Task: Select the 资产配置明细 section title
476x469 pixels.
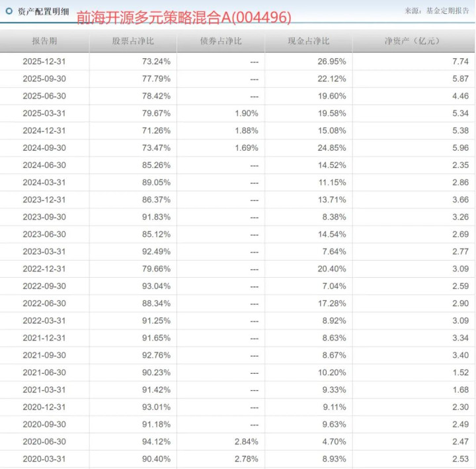Action: (44, 11)
